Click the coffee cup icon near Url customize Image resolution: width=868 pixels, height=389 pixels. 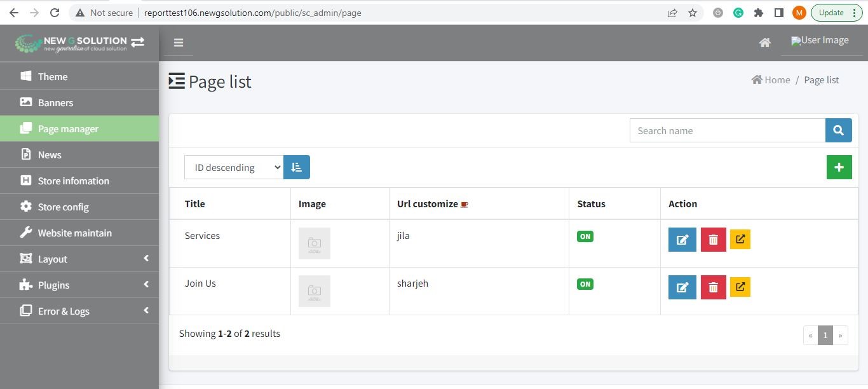465,205
